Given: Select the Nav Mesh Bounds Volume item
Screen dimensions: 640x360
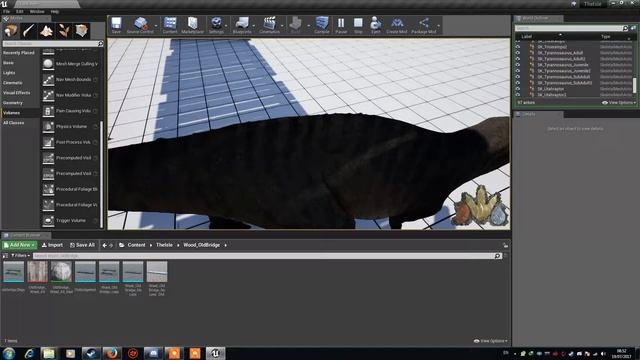Looking at the screenshot, I should click(70, 80).
